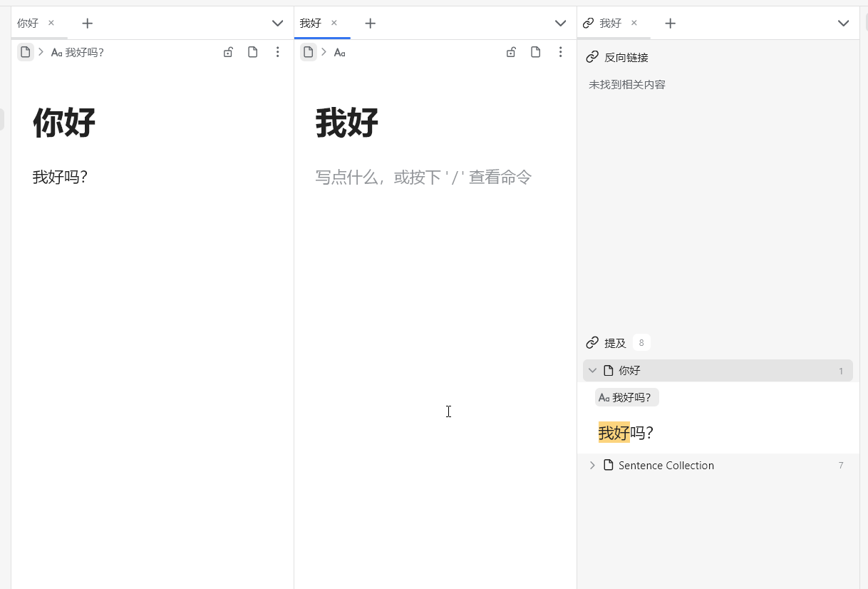
Task: Click the page icon in 我好 pane toolbar
Action: click(535, 52)
